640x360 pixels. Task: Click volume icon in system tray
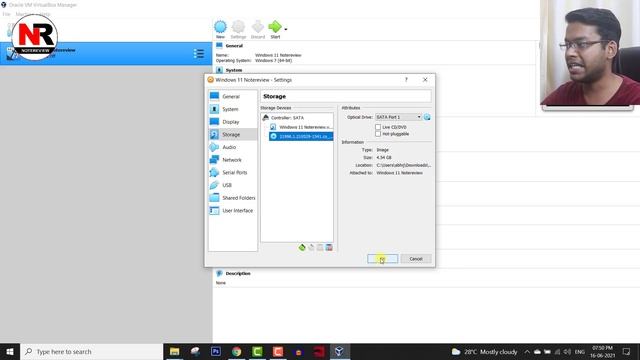pos(567,351)
